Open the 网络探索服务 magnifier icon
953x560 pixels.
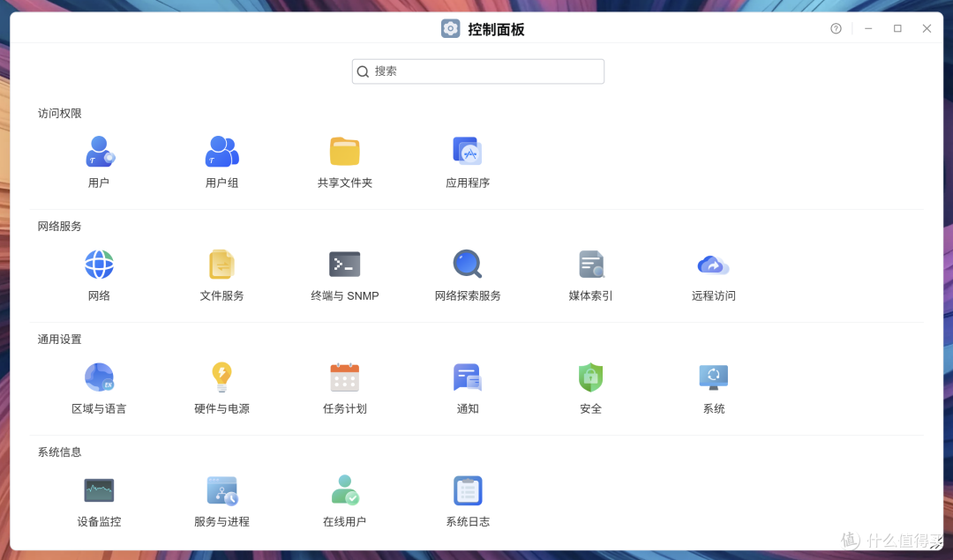click(x=468, y=265)
